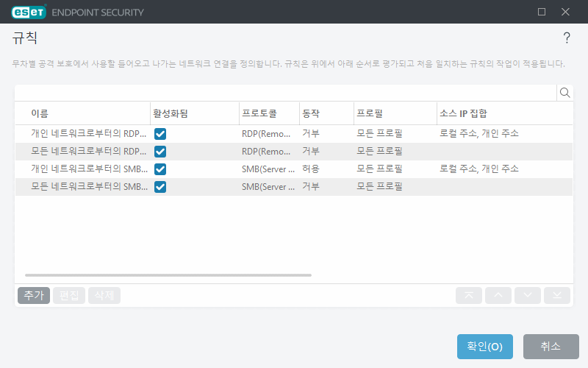Sort by the 이름 column header
Image resolution: width=588 pixels, height=368 pixels.
[40, 113]
